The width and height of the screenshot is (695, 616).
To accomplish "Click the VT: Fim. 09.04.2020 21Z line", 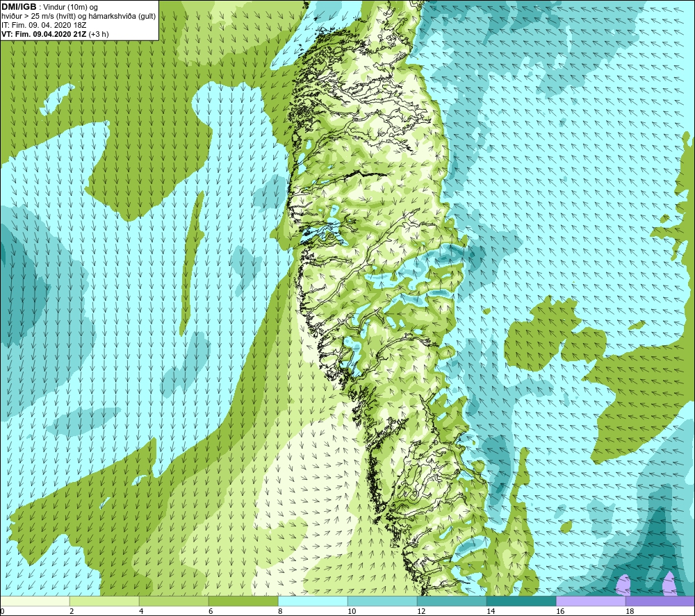I will coord(55,34).
